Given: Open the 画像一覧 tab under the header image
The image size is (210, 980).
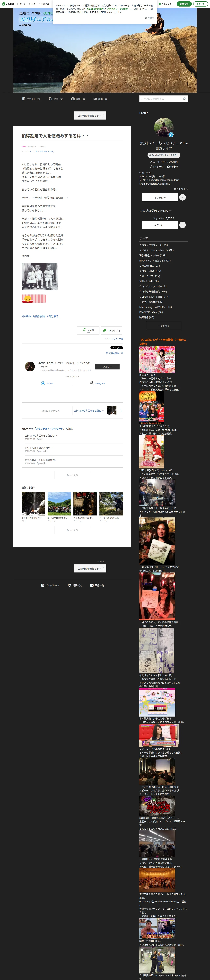Looking at the screenshot, I should 78,99.
